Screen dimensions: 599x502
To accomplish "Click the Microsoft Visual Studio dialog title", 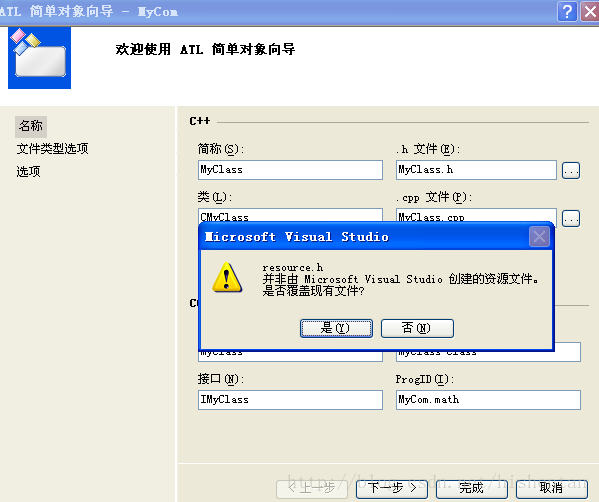I will 297,237.
